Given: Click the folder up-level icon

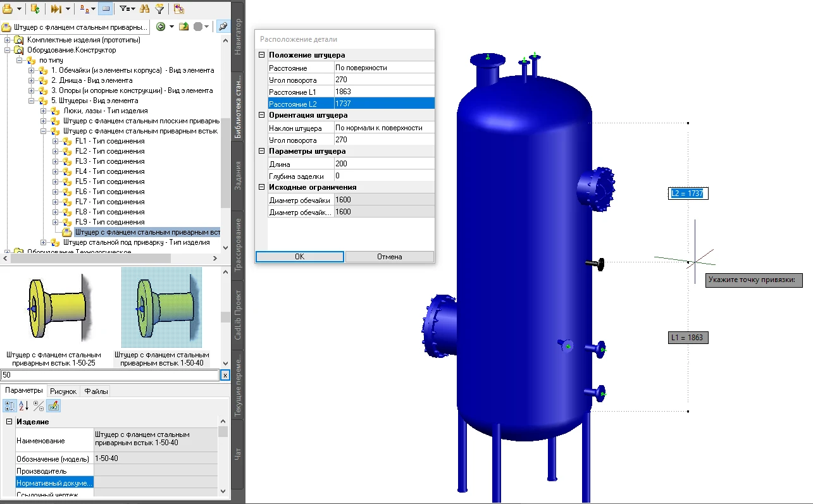Looking at the screenshot, I should tap(183, 27).
